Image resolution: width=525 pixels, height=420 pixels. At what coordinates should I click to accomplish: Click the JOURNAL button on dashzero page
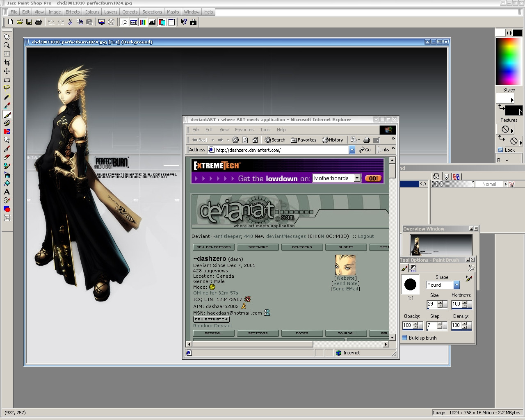point(346,333)
